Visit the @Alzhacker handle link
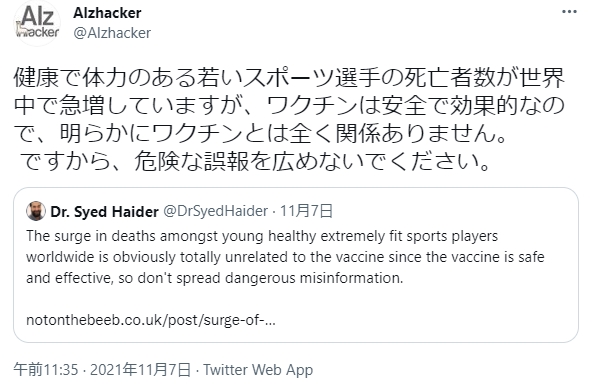 click(x=112, y=33)
